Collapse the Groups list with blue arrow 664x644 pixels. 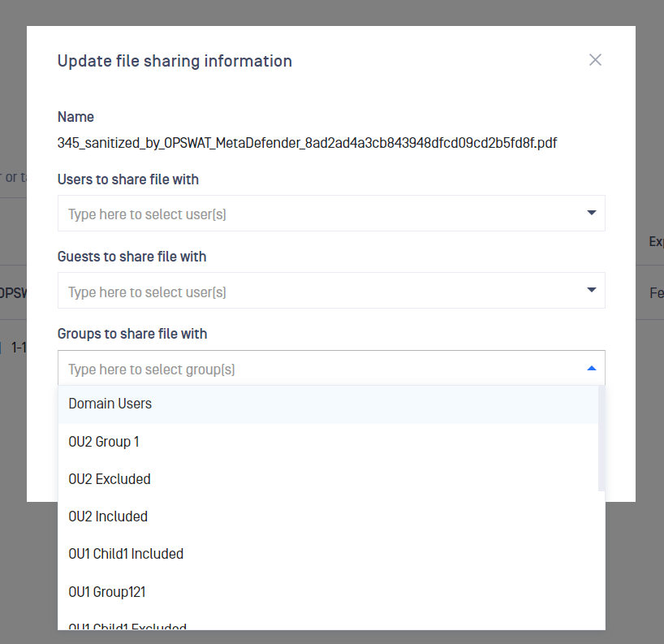click(x=591, y=368)
